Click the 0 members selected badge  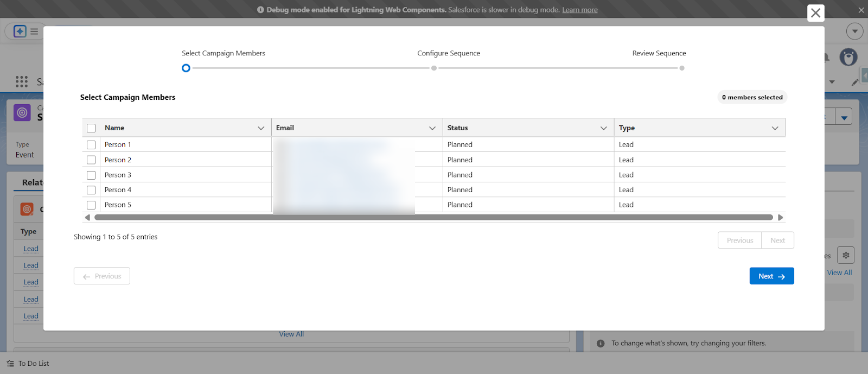click(752, 97)
